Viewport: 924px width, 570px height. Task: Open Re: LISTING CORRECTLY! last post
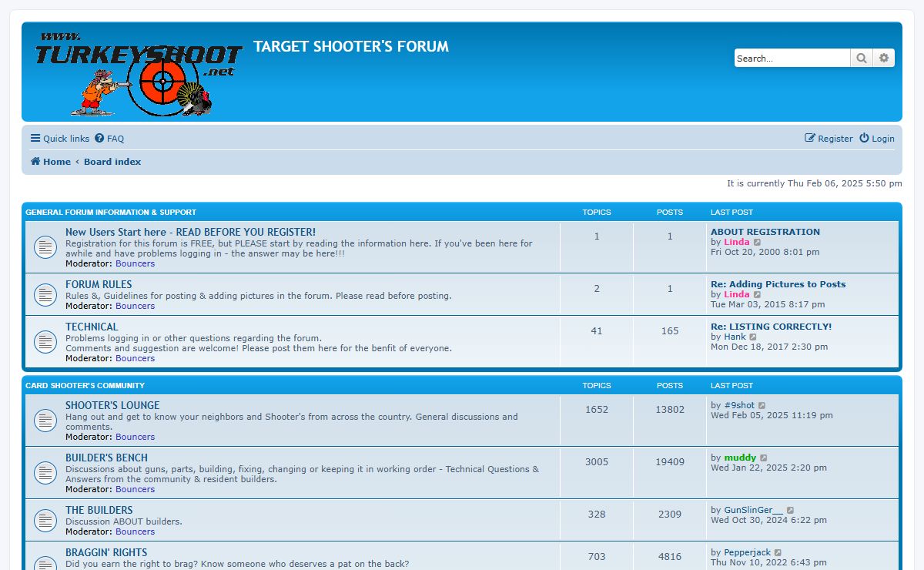771,327
